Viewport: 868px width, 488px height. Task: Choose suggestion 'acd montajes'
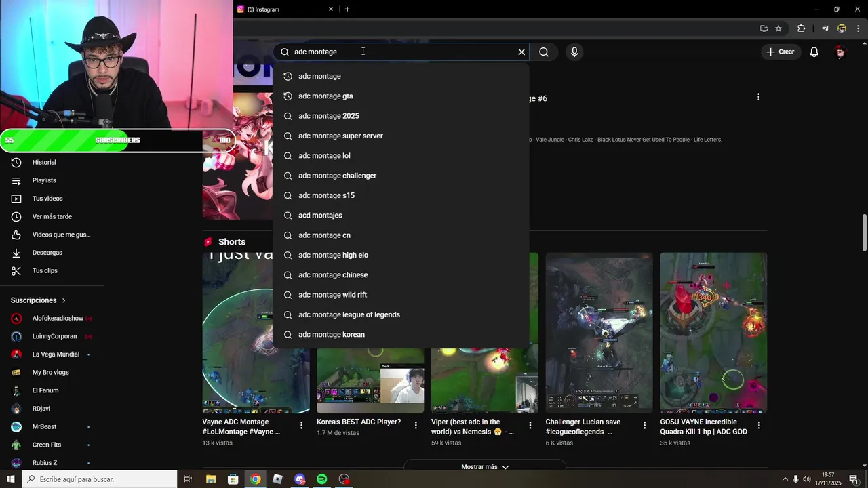pos(401,215)
